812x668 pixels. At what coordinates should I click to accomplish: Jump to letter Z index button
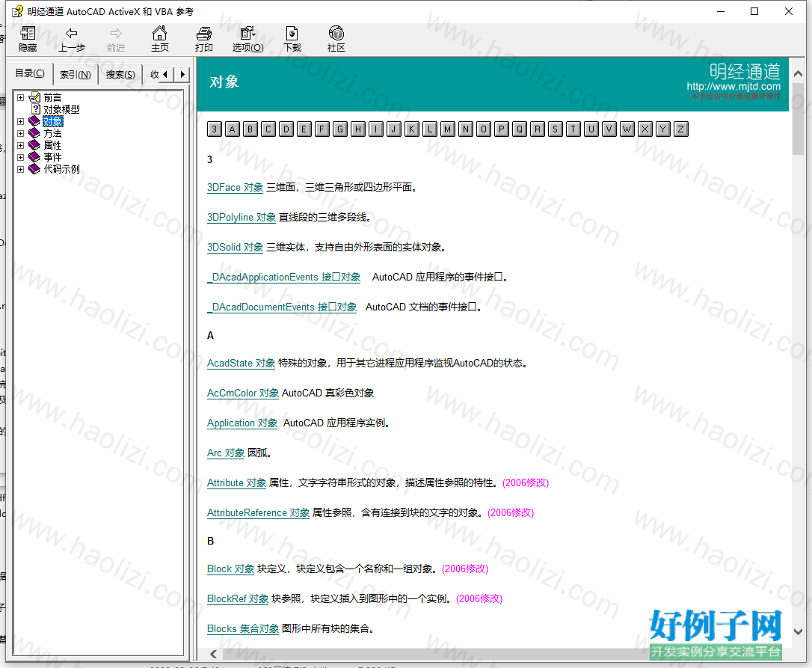[x=681, y=129]
